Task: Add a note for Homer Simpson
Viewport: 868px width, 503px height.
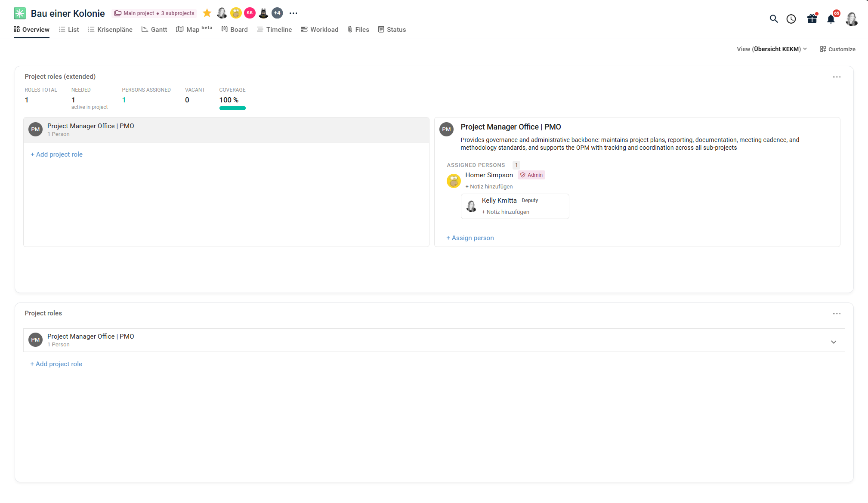Action: 489,187
